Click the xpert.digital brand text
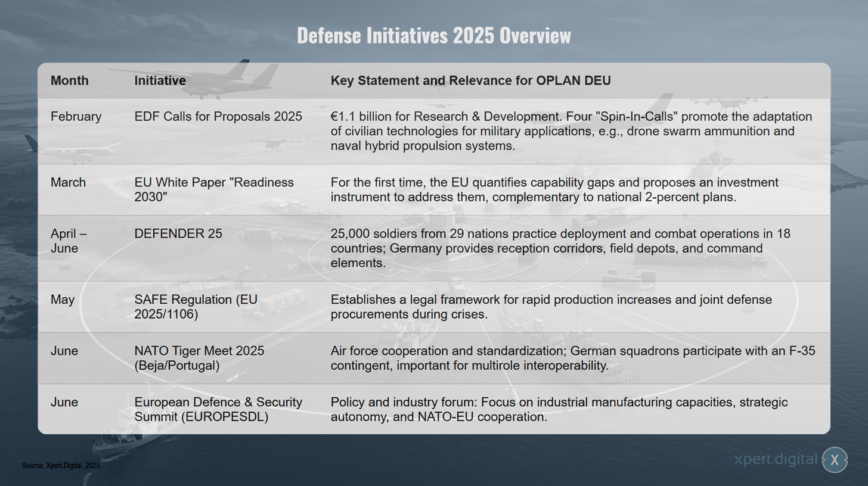Image resolution: width=868 pixels, height=486 pixels. tap(777, 459)
